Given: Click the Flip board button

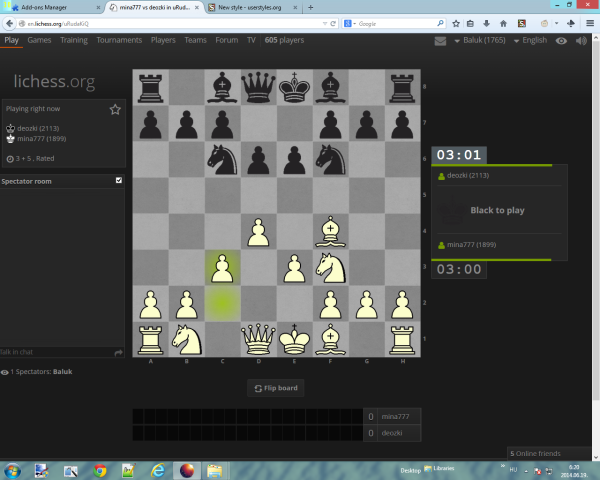Looking at the screenshot, I should click(x=276, y=388).
